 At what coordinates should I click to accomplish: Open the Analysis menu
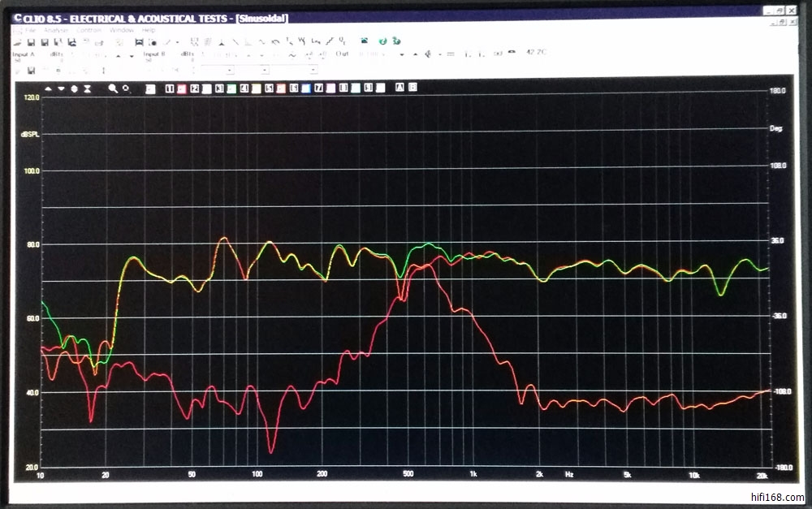pyautogui.click(x=56, y=30)
